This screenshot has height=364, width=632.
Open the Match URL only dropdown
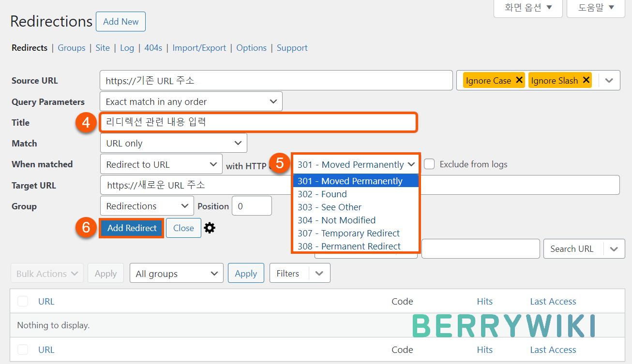click(x=174, y=143)
